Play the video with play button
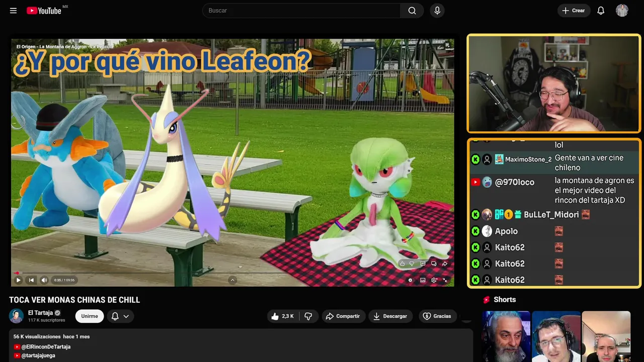This screenshot has width=644, height=362. point(18,280)
